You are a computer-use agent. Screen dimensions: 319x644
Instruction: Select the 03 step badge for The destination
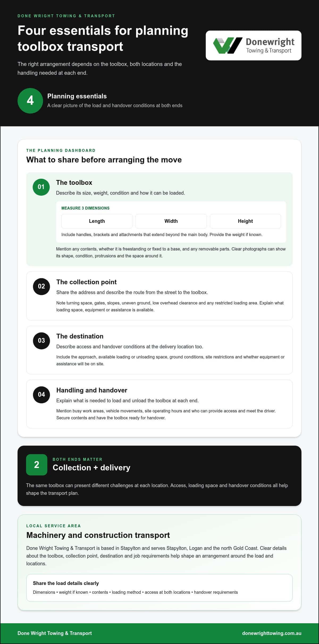click(x=41, y=341)
